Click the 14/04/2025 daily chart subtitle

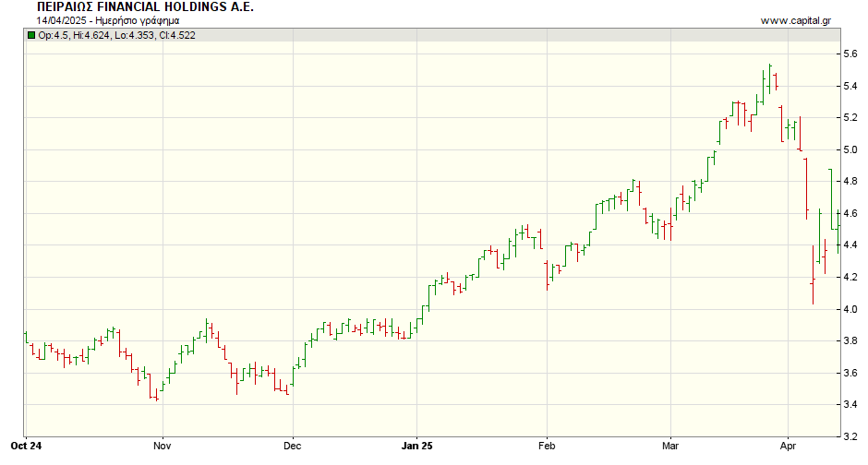pos(108,20)
